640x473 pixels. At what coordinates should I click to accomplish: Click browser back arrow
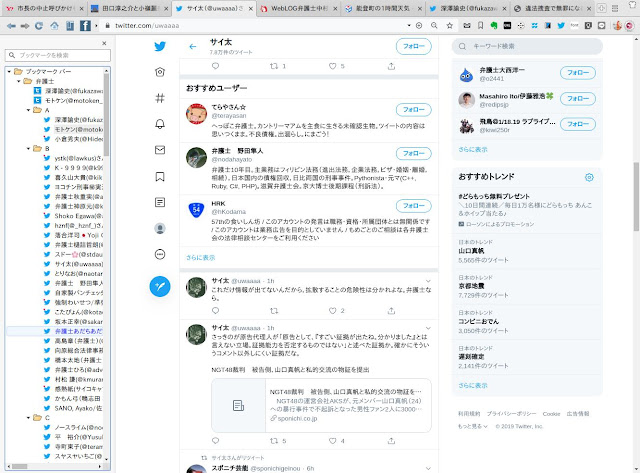[x=11, y=26]
